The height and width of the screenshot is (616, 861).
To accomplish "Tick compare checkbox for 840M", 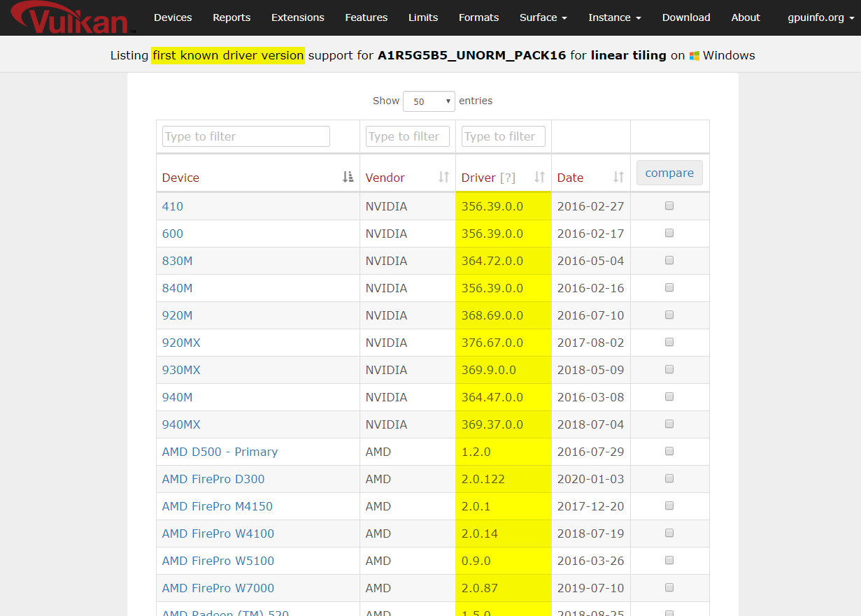I will point(669,287).
